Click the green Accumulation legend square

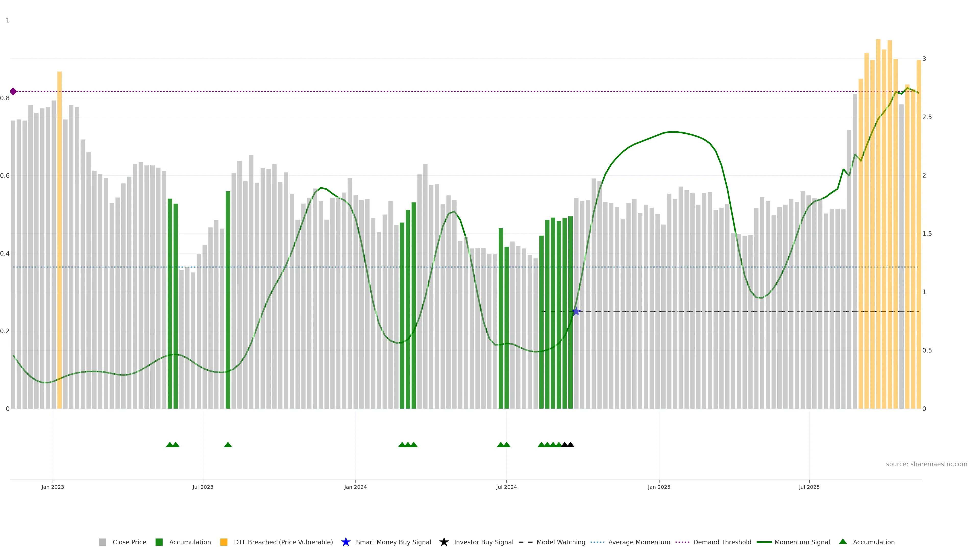(159, 542)
